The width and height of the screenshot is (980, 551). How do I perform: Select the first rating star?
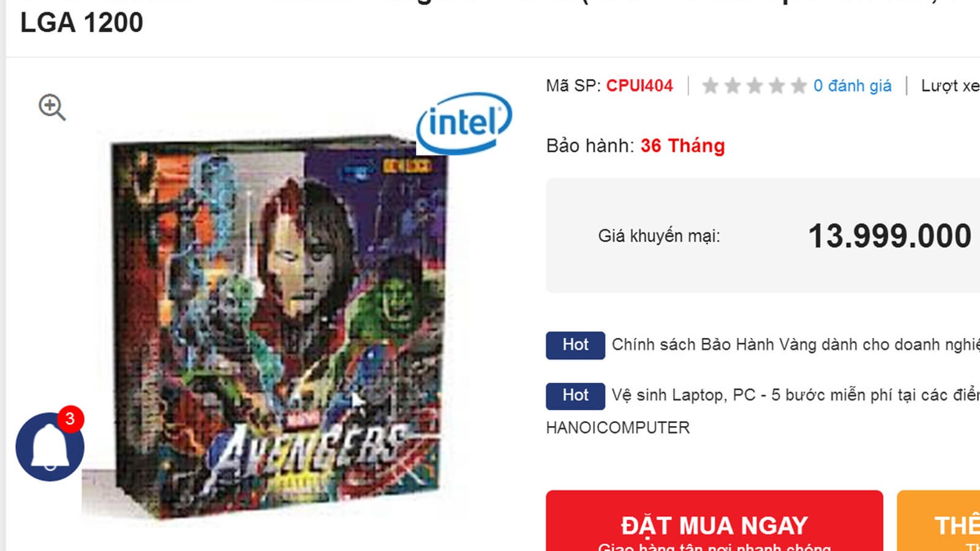point(710,86)
